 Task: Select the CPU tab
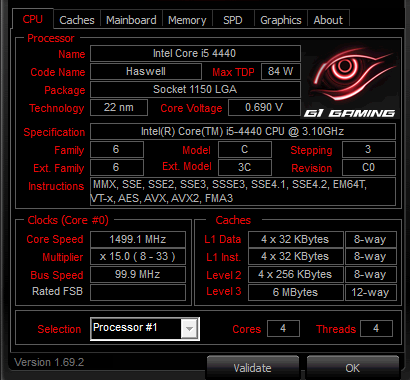coord(33,19)
